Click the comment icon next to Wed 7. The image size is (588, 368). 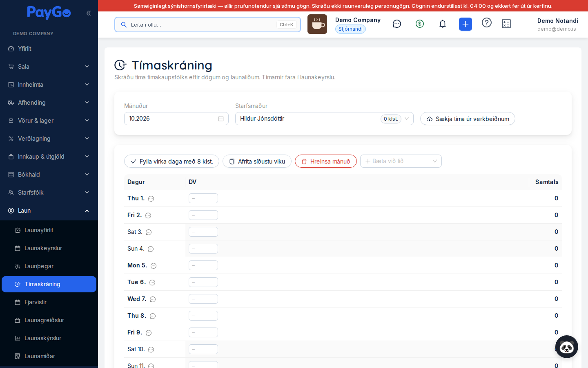(153, 299)
